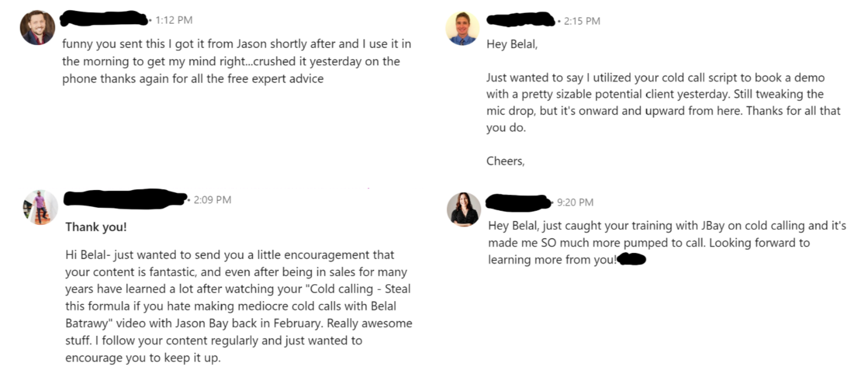Click the avatar of the person in a purple shirt
The width and height of the screenshot is (868, 370).
point(41,207)
